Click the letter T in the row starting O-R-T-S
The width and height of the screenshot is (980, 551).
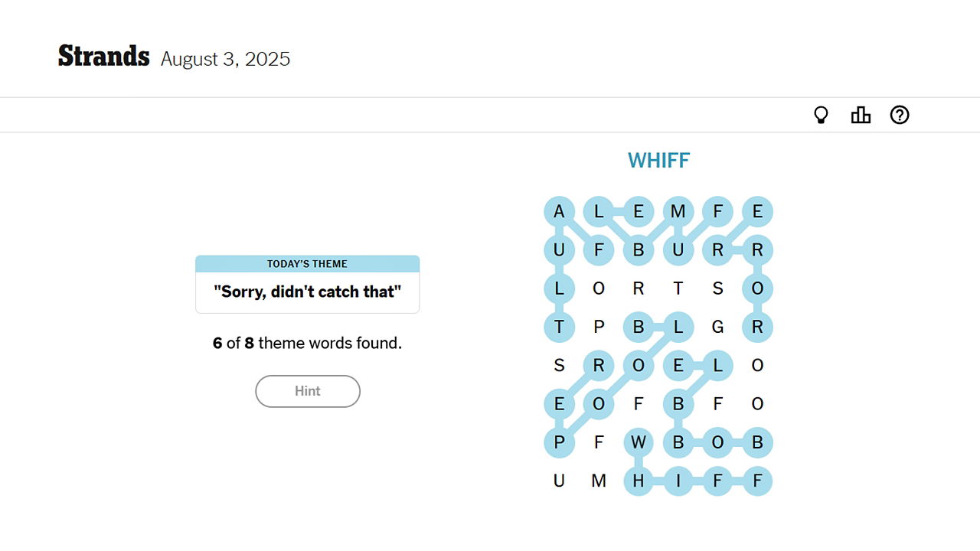678,289
